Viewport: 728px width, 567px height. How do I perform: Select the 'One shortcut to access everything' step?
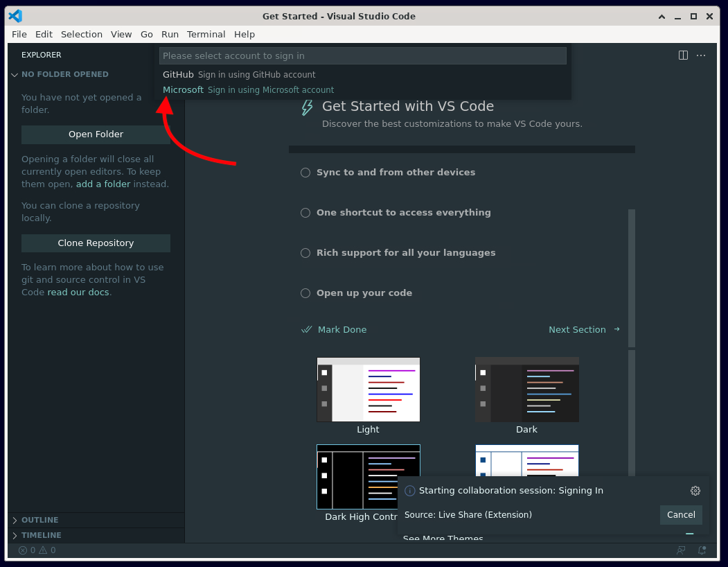tap(403, 213)
